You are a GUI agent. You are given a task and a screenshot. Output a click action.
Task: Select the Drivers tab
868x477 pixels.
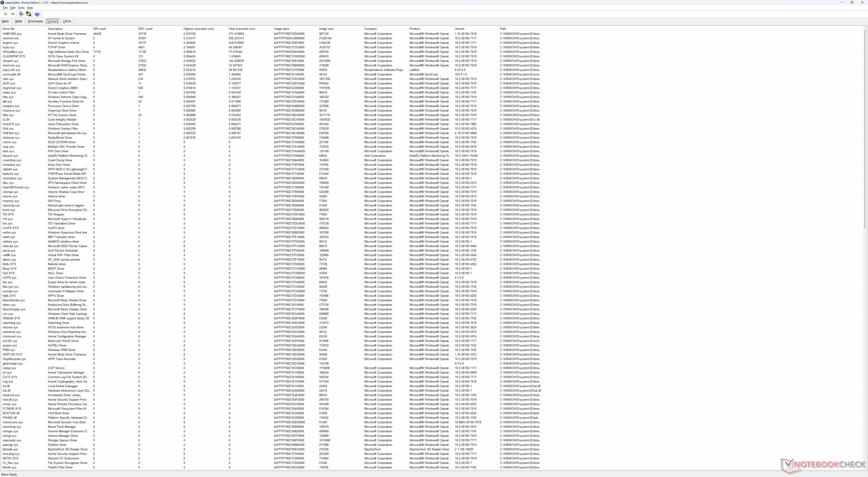(x=53, y=21)
